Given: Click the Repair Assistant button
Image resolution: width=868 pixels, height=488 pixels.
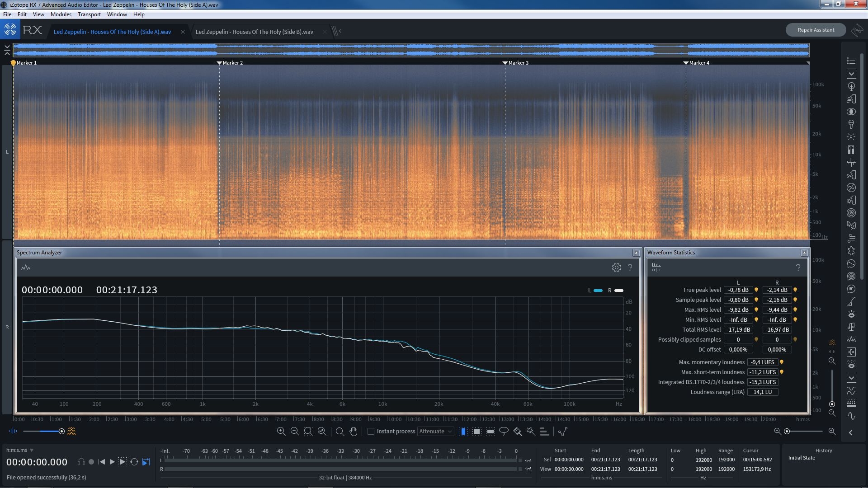Looking at the screenshot, I should pyautogui.click(x=816, y=30).
